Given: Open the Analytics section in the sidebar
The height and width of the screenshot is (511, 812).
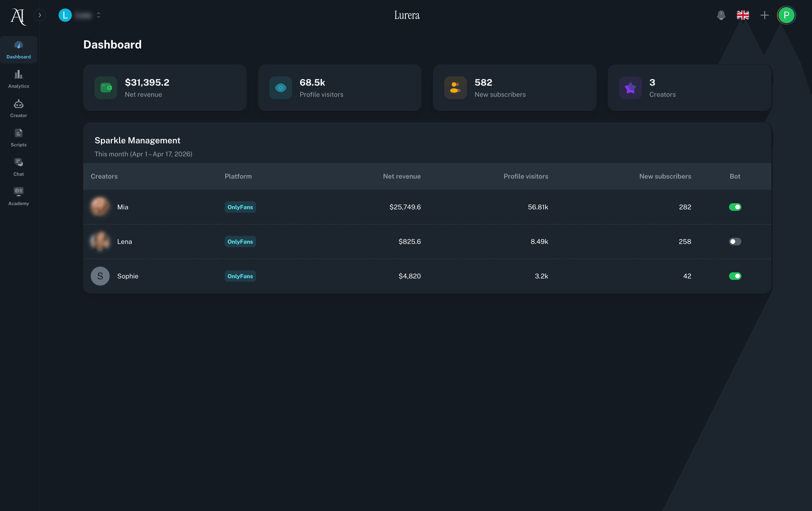Looking at the screenshot, I should (18, 79).
